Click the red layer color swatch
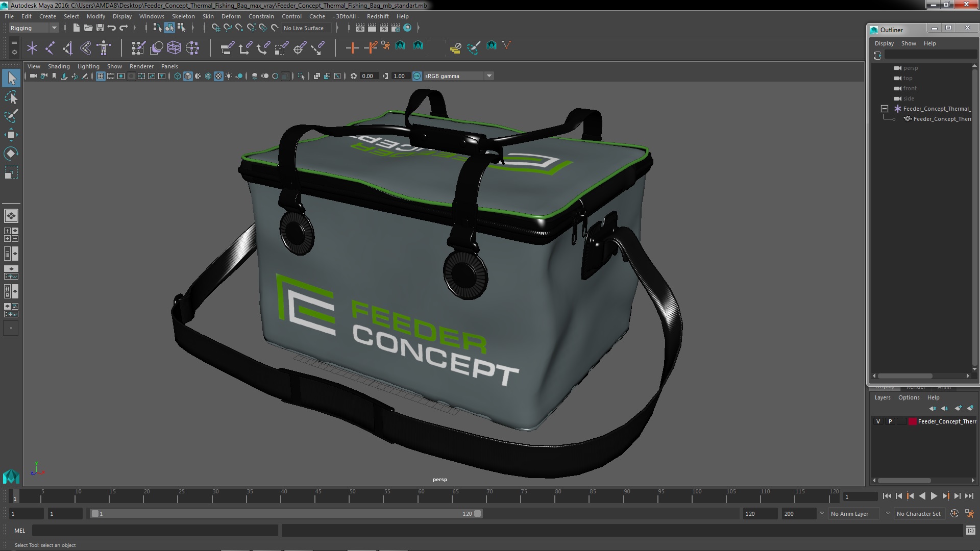980x551 pixels. pos(913,421)
